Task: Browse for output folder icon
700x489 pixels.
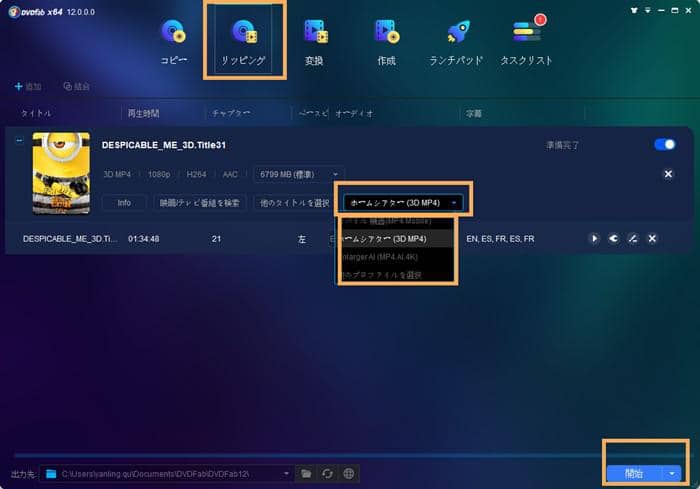Action: click(x=306, y=473)
